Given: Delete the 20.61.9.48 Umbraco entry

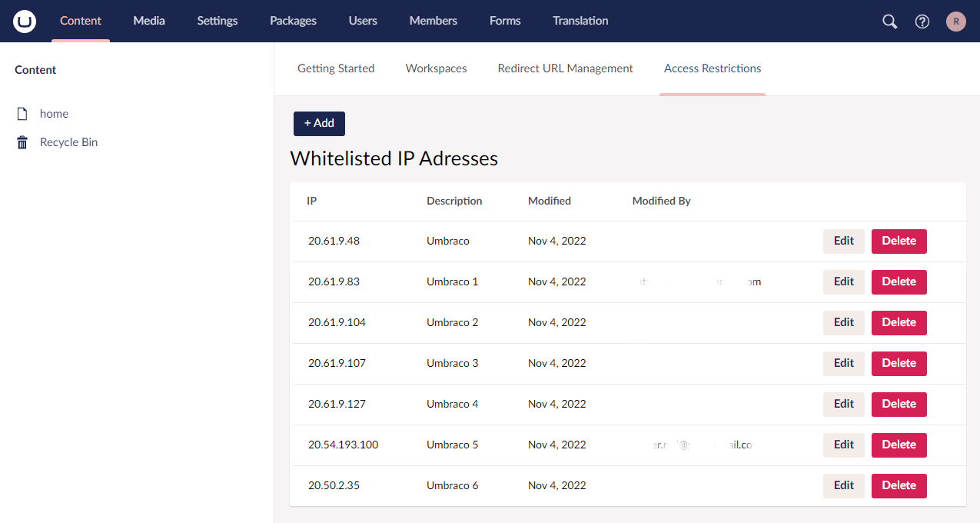Looking at the screenshot, I should [x=899, y=241].
